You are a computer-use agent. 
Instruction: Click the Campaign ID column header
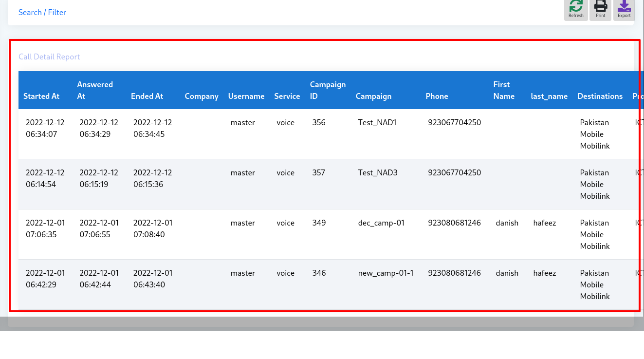click(x=328, y=90)
